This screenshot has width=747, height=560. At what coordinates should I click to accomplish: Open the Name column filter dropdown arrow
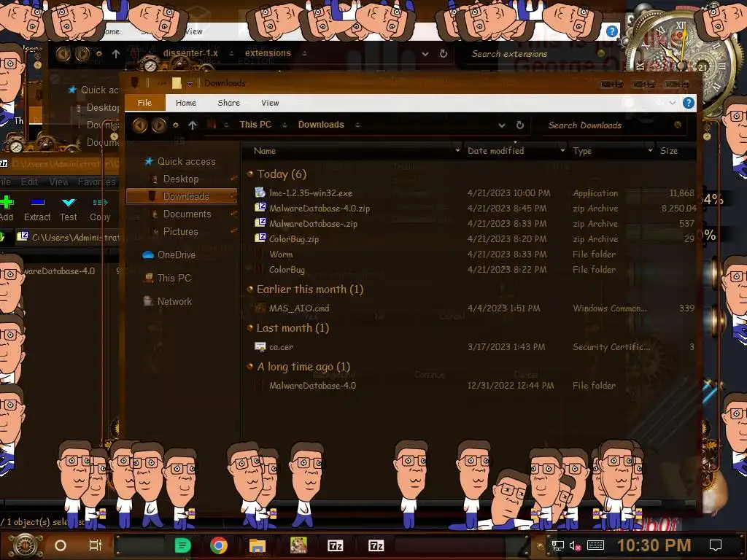[457, 151]
